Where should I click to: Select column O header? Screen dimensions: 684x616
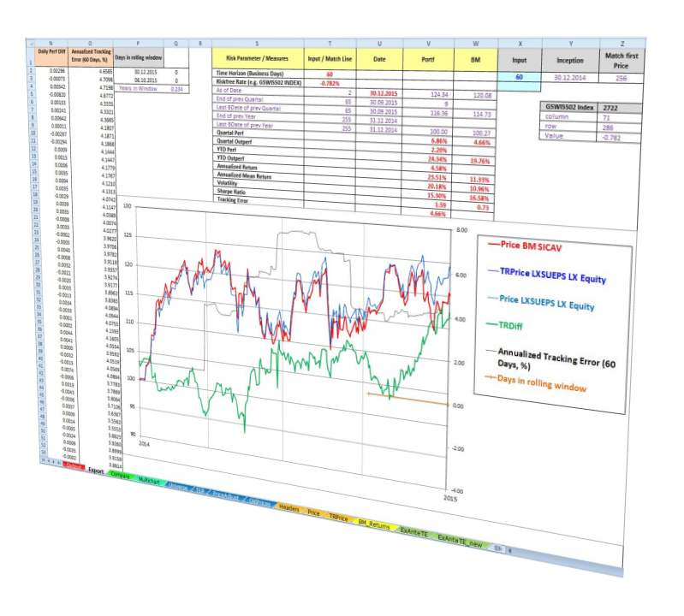[90, 43]
